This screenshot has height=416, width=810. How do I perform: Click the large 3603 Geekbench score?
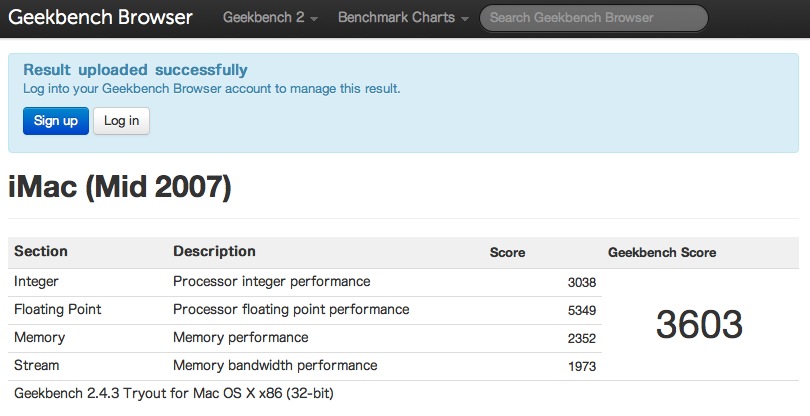pyautogui.click(x=699, y=324)
